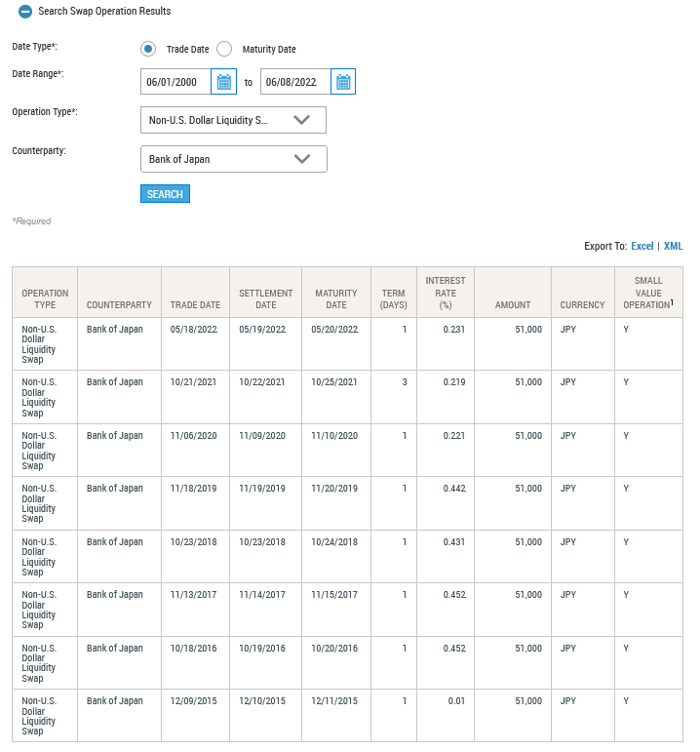Collapse the Search Swap Operation Results section
The image size is (700, 752).
point(25,11)
